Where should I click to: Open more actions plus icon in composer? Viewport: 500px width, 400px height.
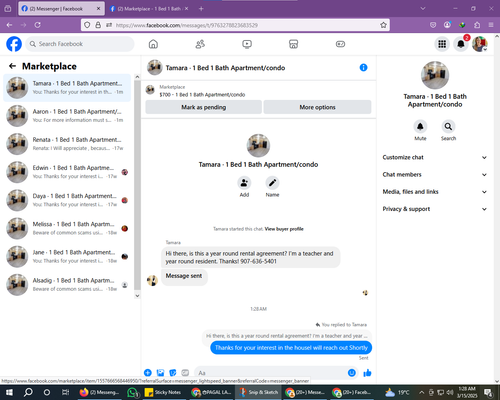coord(148,373)
